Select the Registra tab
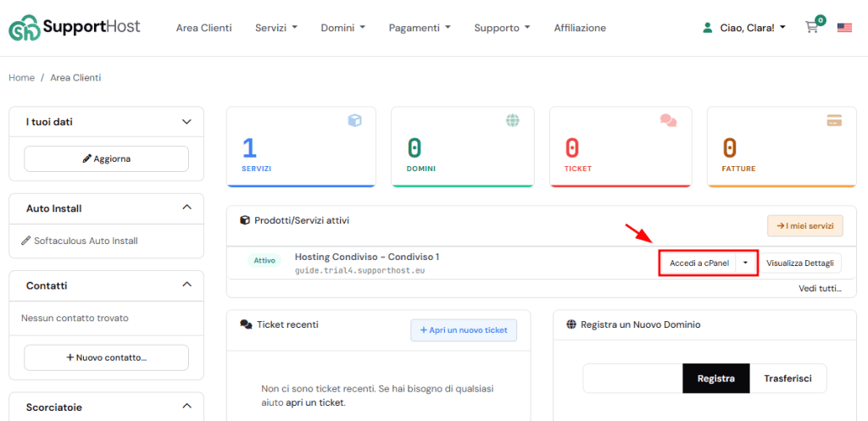 715,379
